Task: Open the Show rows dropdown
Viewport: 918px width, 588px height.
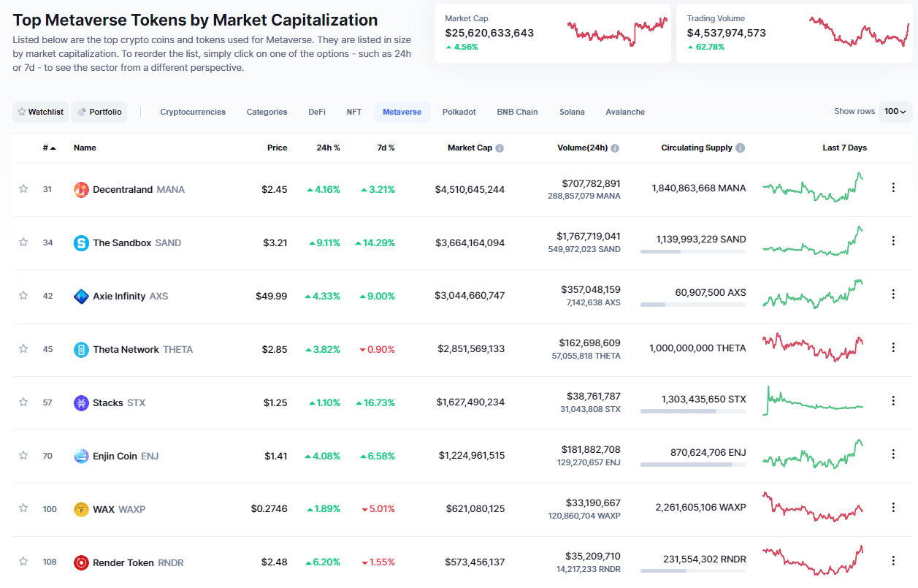Action: pyautogui.click(x=897, y=110)
